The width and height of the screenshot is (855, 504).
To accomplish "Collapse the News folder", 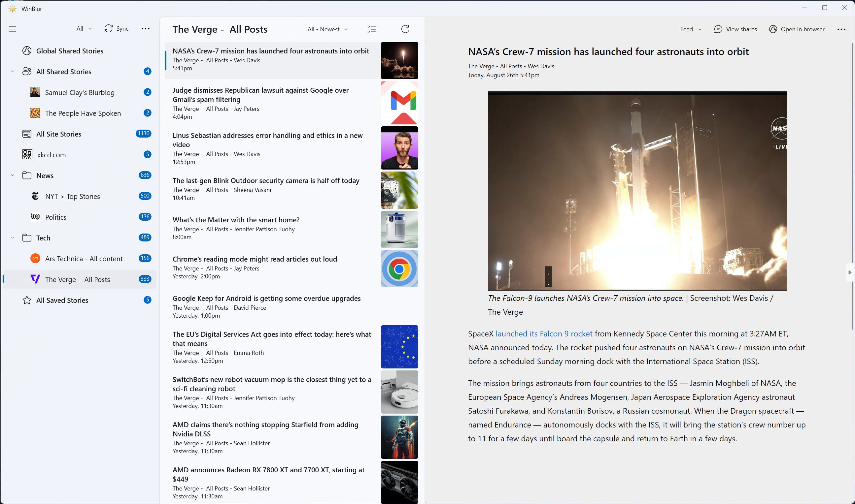I will 13,175.
